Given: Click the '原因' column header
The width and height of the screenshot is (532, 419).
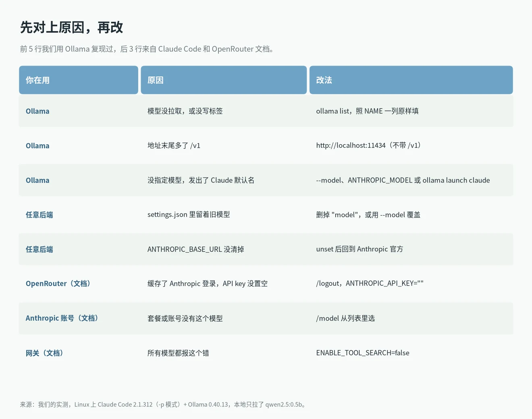Looking at the screenshot, I should pyautogui.click(x=224, y=80).
